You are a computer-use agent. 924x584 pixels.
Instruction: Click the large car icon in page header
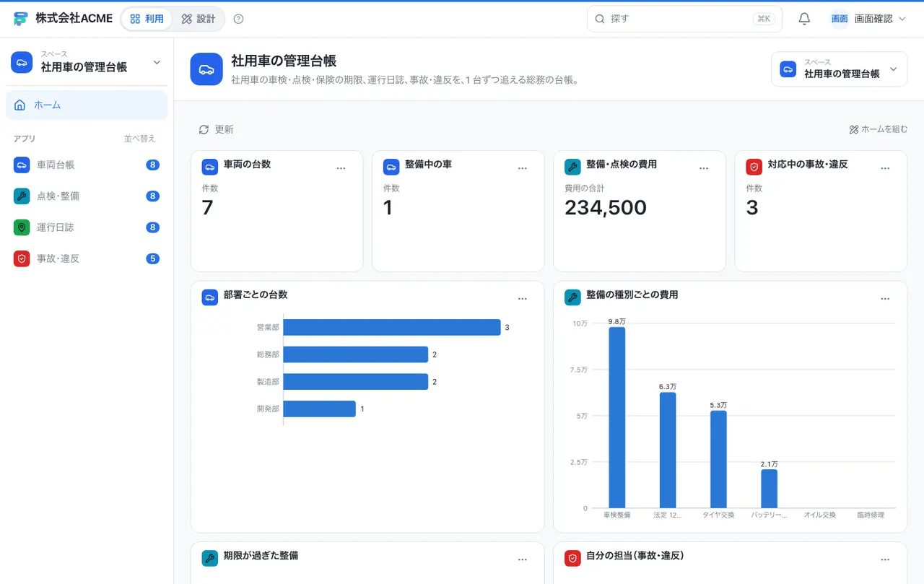point(206,69)
